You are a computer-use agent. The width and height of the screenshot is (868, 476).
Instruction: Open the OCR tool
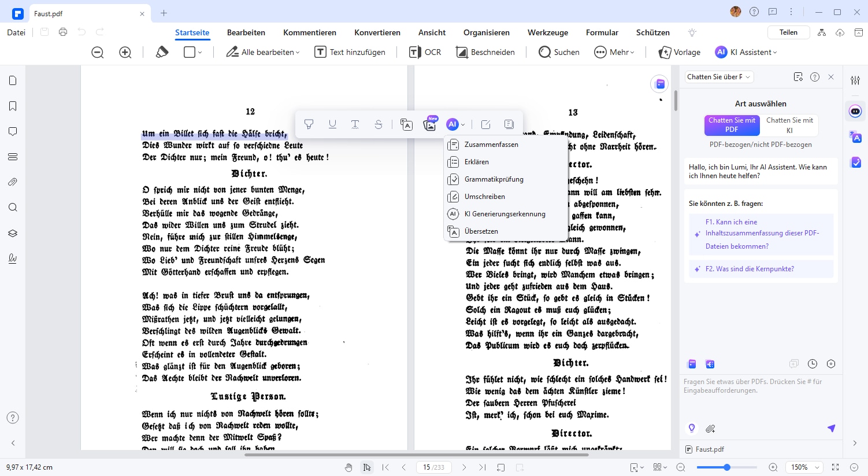425,52
